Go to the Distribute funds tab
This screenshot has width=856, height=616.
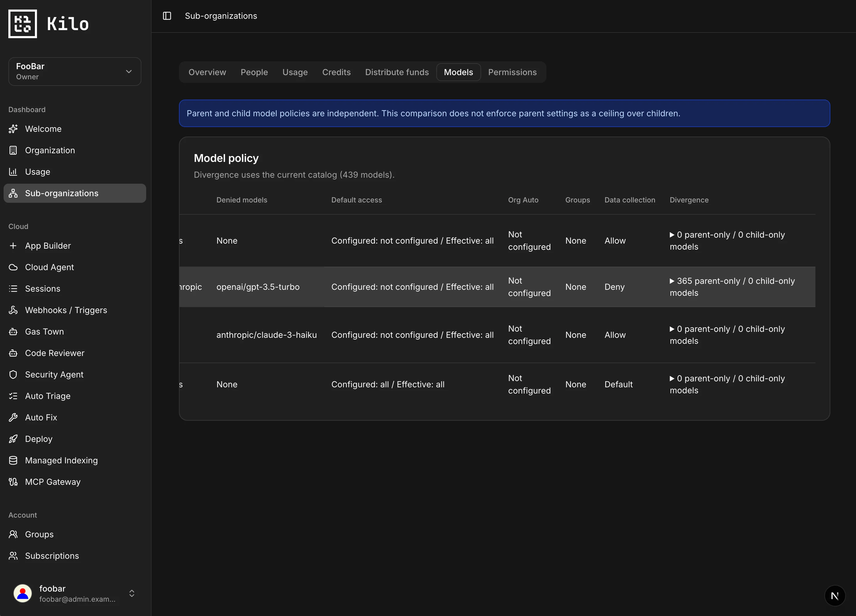[x=397, y=72]
